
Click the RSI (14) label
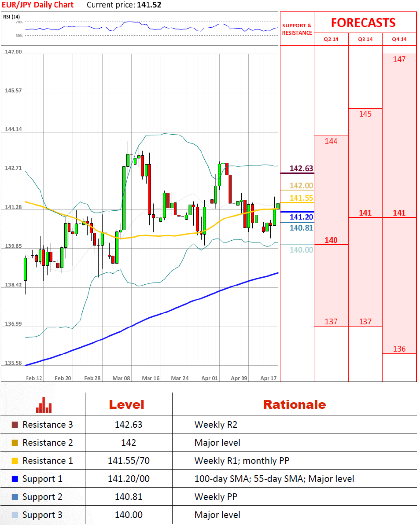coord(11,17)
